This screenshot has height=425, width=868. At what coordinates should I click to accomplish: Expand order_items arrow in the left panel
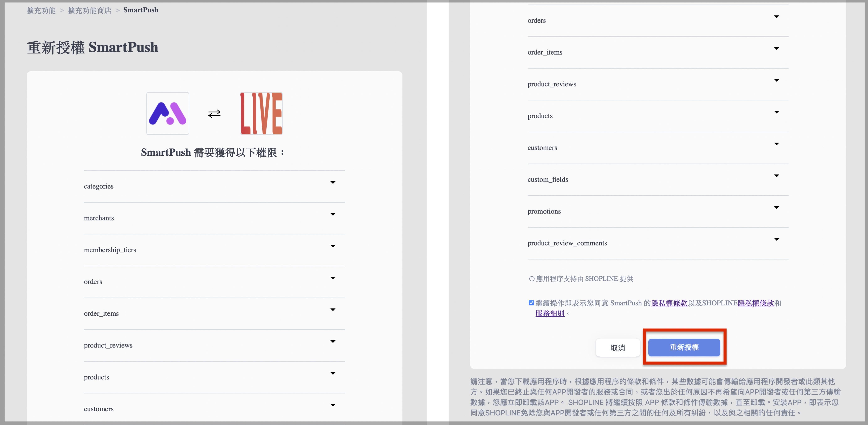[333, 310]
